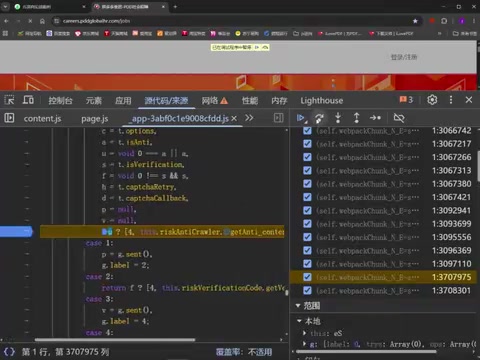The image size is (480, 360).
Task: Uncheck breakpoint at 1:3067217
Action: click(307, 144)
